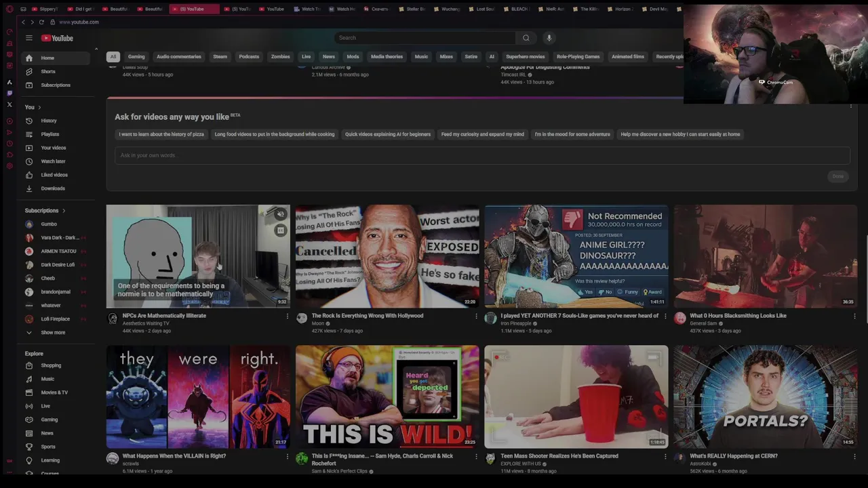Focus the YouTube search field
This screenshot has width=868, height=488.
click(425, 38)
